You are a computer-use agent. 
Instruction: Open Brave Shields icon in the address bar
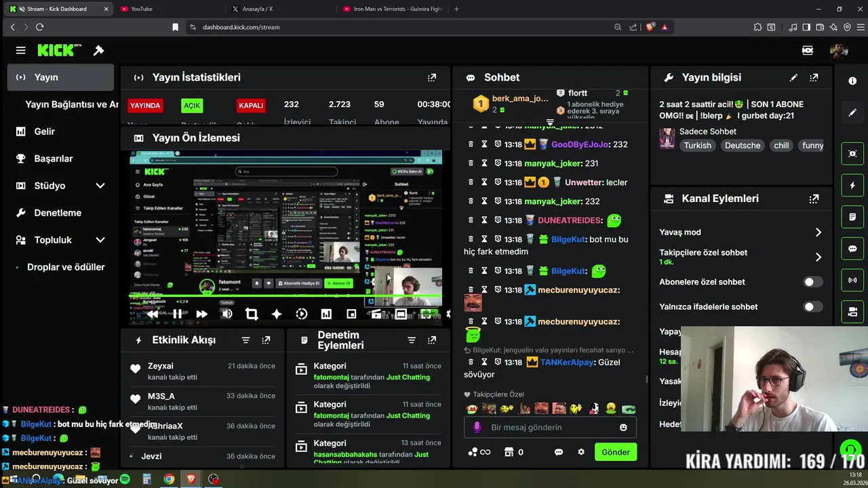pos(650,27)
